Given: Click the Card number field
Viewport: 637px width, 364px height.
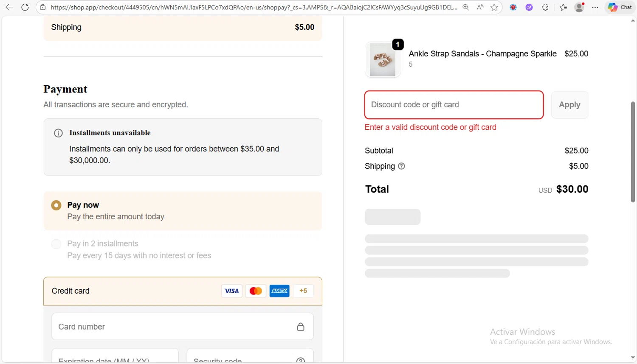Looking at the screenshot, I should pos(183,327).
